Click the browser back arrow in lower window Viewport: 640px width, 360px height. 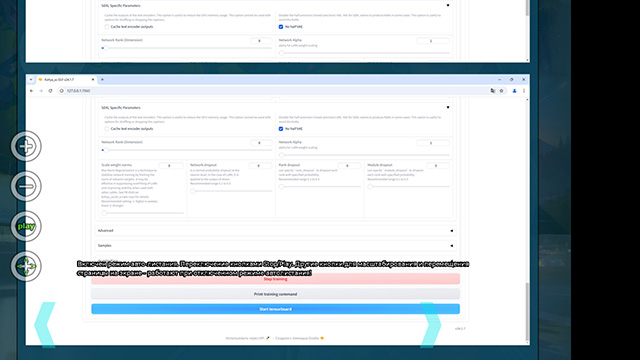click(x=31, y=91)
